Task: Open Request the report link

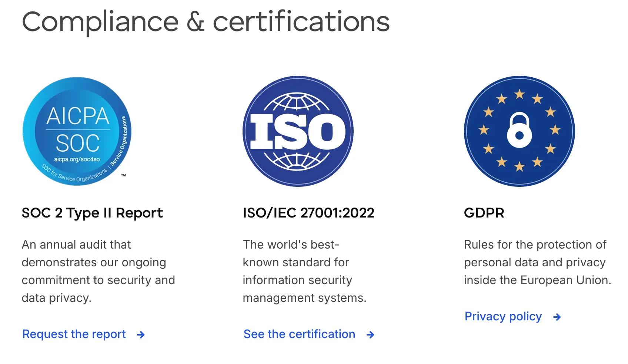Action: 73,334
